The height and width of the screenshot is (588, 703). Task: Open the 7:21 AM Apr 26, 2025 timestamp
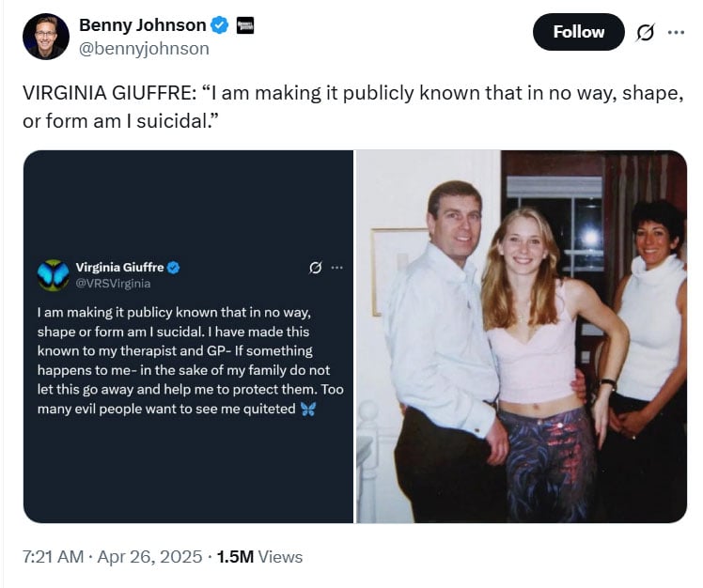pyautogui.click(x=112, y=557)
